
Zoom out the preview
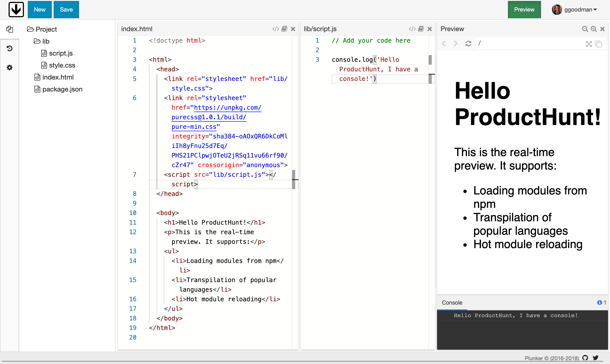585,29
